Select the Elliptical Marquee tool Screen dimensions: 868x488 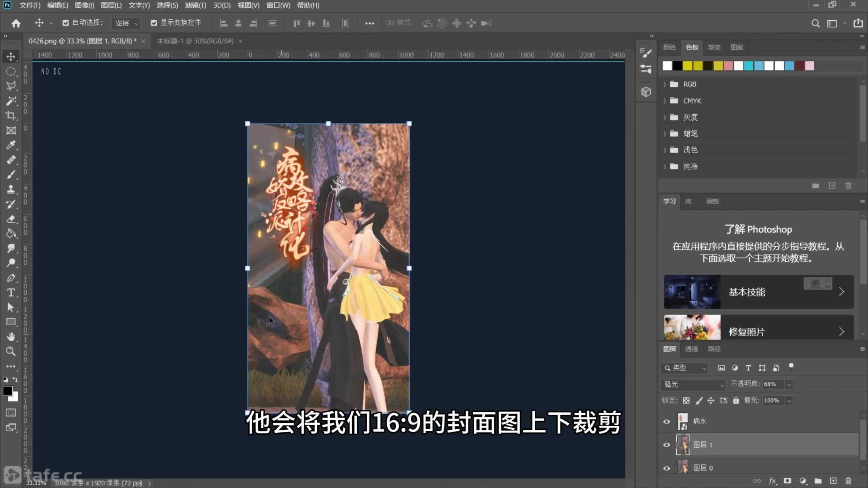[x=11, y=72]
